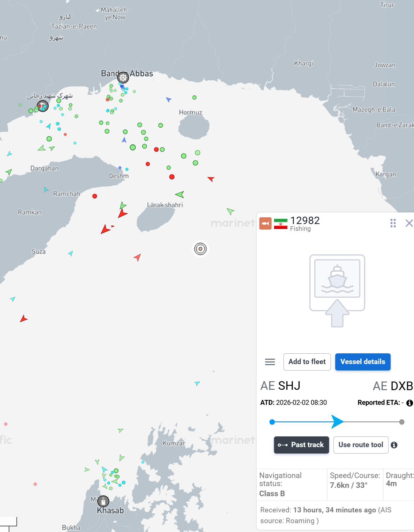Click the Khargi map label
414x532 pixels.
pos(303,63)
